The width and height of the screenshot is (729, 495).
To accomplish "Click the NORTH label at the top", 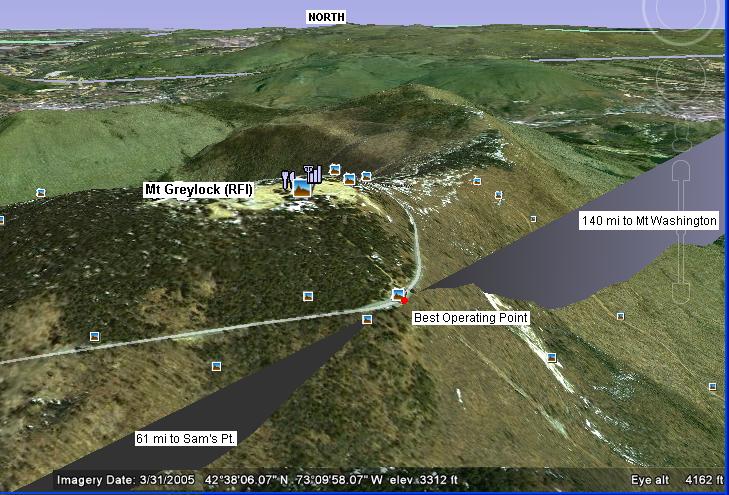I will pyautogui.click(x=326, y=17).
